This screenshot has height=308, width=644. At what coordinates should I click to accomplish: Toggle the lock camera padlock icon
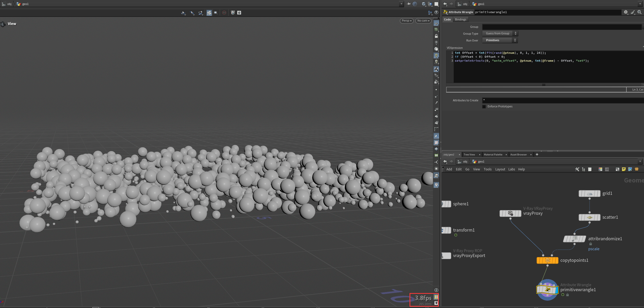(436, 36)
